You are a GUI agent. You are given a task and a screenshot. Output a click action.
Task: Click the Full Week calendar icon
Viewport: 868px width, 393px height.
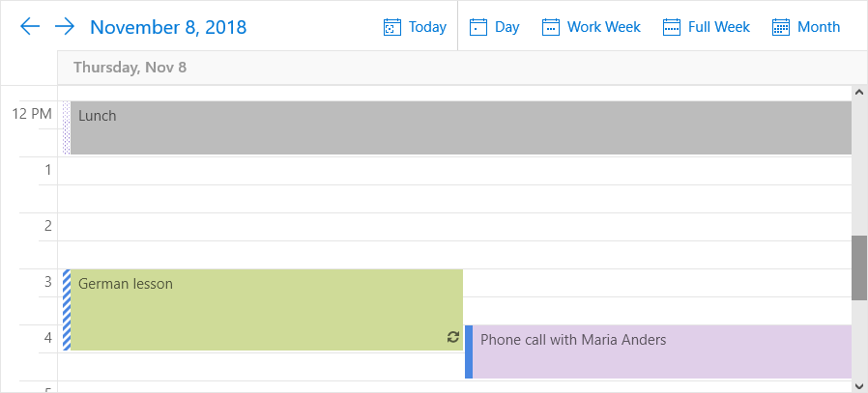point(672,27)
